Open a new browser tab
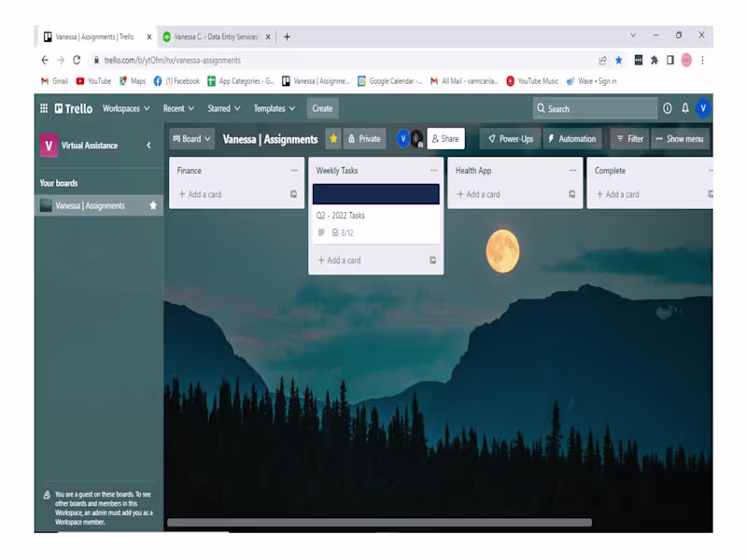 tap(287, 36)
